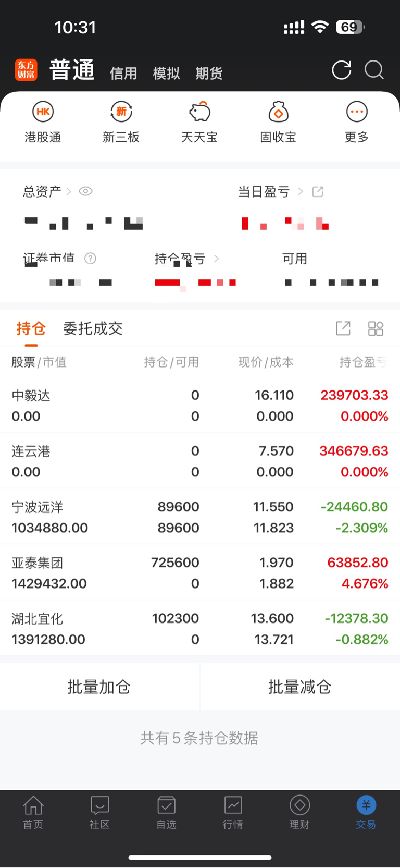Viewport: 400px width, 868px height.
Task: Sort by 股票/市值 column header
Action: [39, 362]
